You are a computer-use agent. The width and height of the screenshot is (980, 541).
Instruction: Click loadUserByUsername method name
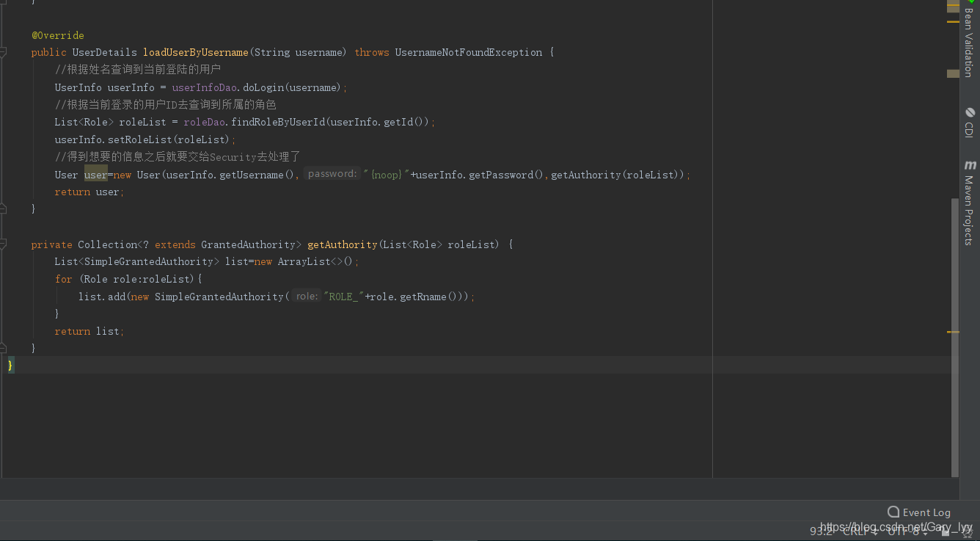(x=196, y=52)
